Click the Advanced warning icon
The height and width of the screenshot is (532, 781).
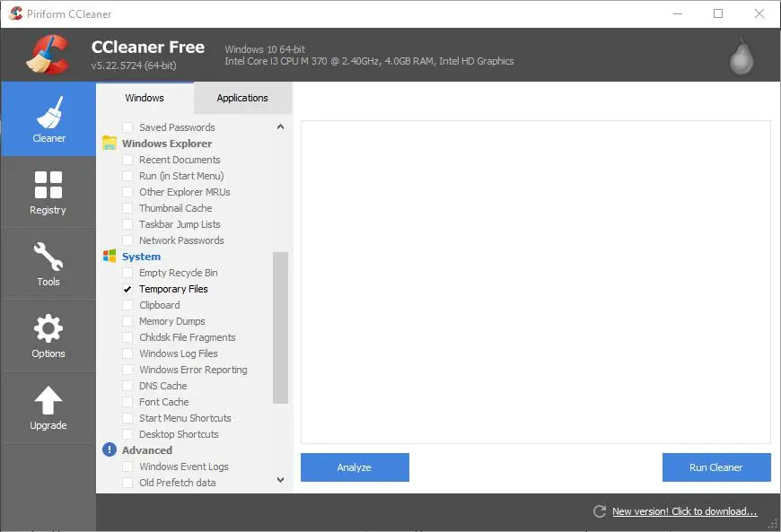click(110, 449)
